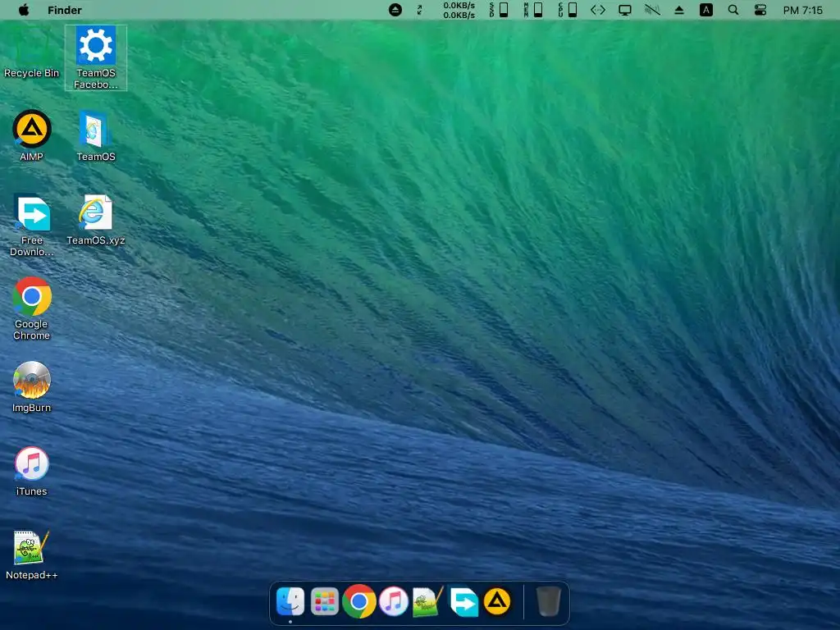This screenshot has width=840, height=630.
Task: Click the network speed 0.0KB/s indicator
Action: pos(459,10)
